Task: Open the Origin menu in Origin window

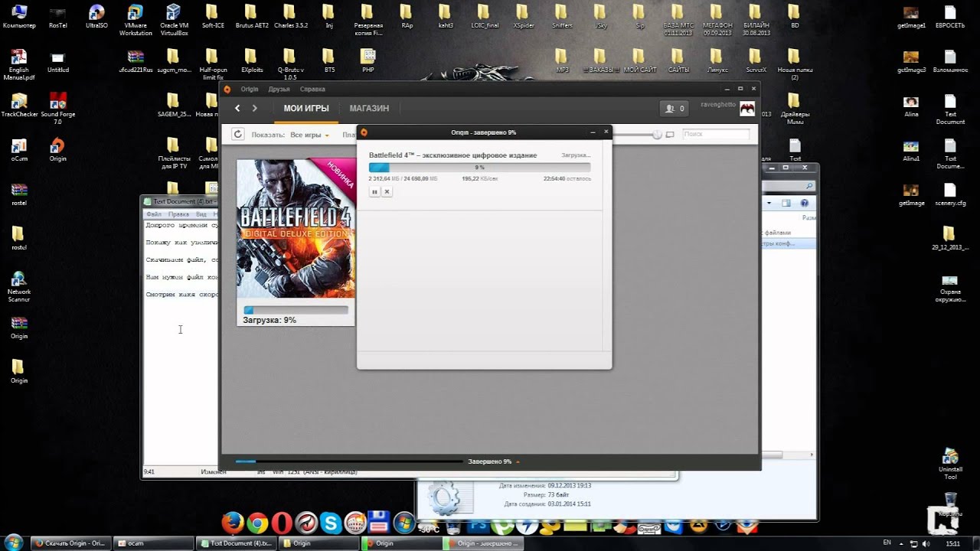Action: pos(249,90)
